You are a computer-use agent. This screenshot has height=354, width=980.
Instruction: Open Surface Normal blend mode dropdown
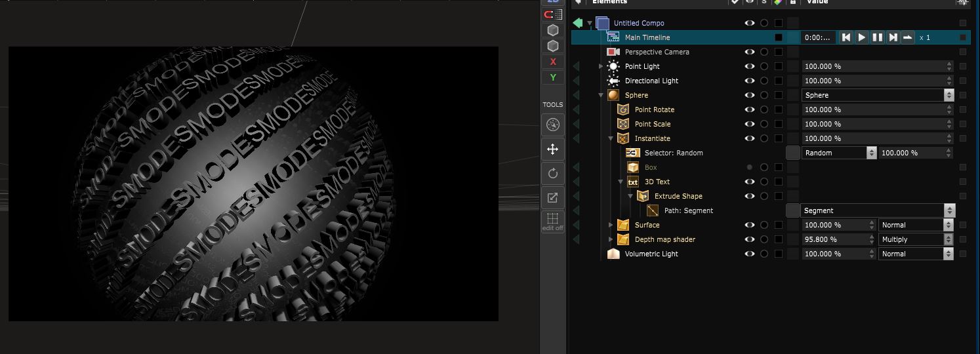[916, 225]
